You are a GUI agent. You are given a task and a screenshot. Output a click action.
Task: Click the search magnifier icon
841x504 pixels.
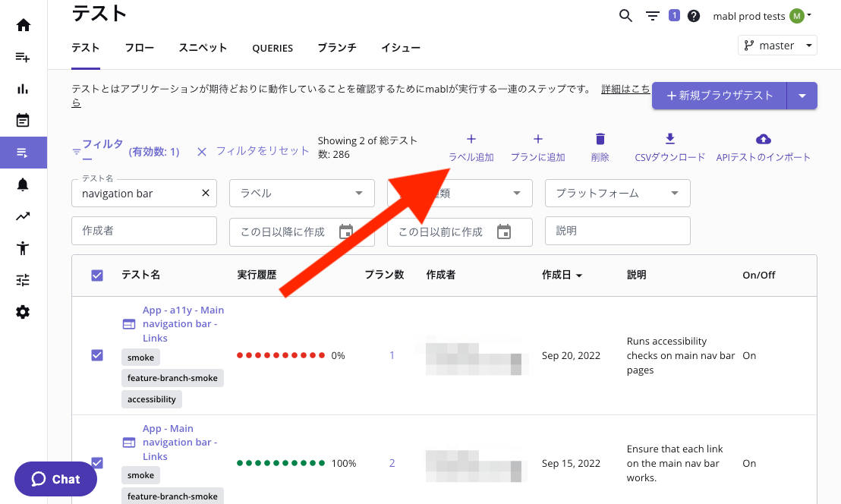[x=625, y=15]
